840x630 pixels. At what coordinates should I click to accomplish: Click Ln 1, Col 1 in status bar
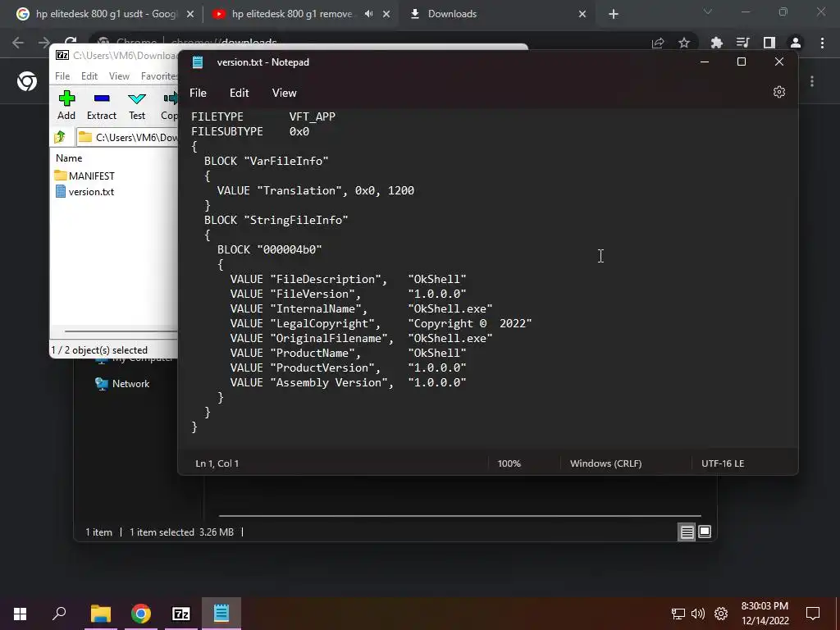217,463
